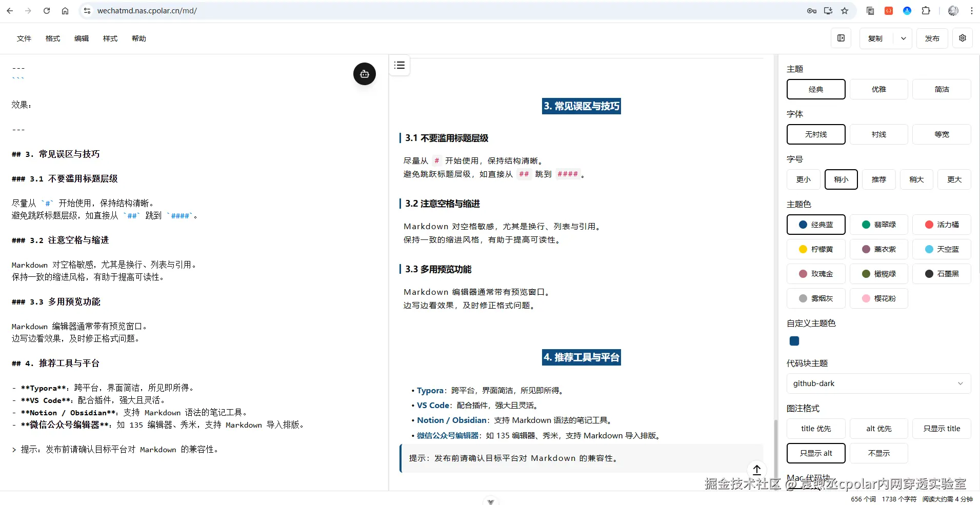Go back to the previous page in browser
This screenshot has height=505, width=980.
point(10,11)
